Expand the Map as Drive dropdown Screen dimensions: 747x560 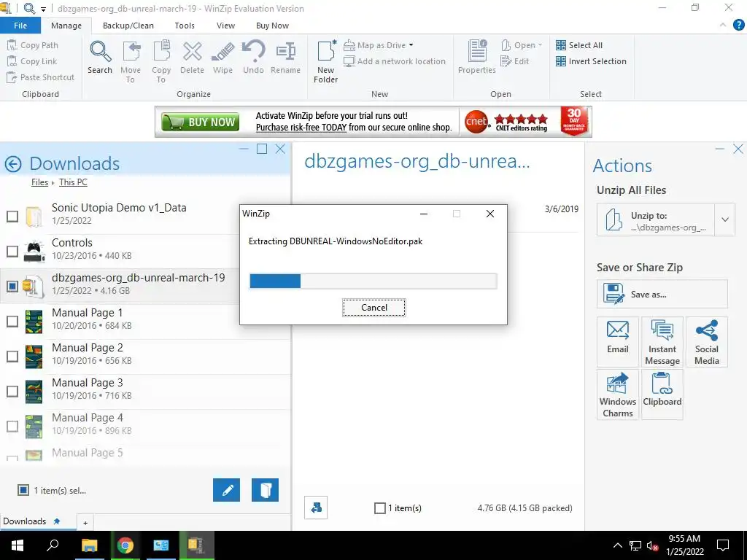(x=411, y=45)
